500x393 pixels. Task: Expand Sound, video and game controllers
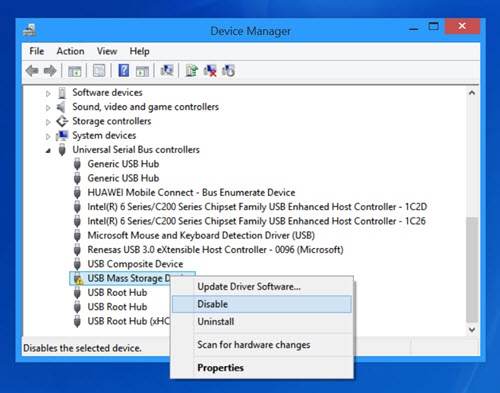point(48,108)
